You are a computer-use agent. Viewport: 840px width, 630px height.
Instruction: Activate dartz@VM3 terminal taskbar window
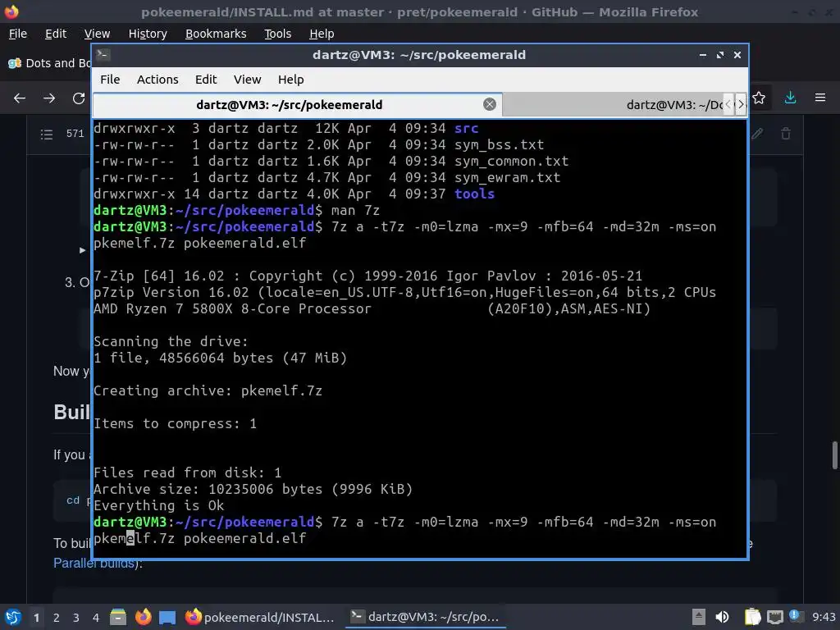point(424,617)
